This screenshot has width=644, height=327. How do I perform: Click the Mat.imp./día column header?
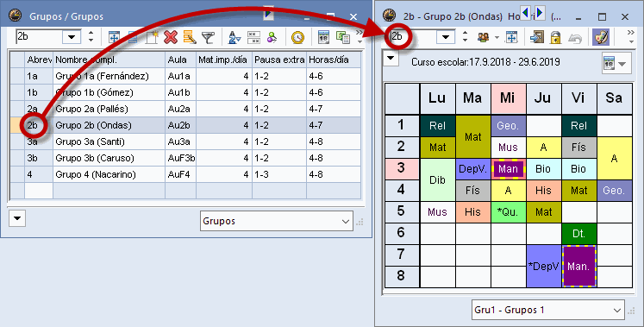224,60
